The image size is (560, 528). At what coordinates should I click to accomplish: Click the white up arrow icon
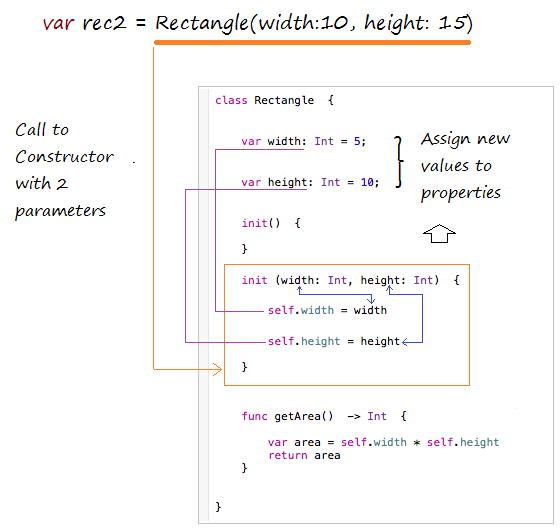439,234
